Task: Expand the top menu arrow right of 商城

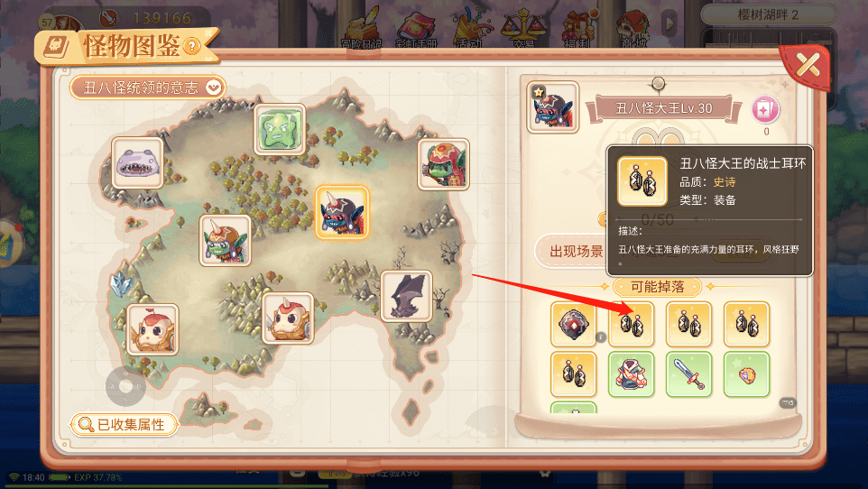Action: [669, 23]
